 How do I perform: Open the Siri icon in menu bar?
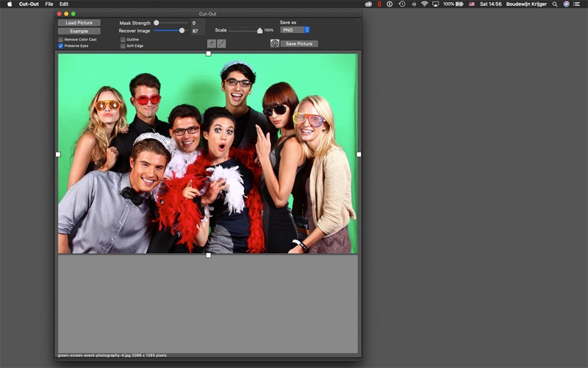tap(566, 4)
